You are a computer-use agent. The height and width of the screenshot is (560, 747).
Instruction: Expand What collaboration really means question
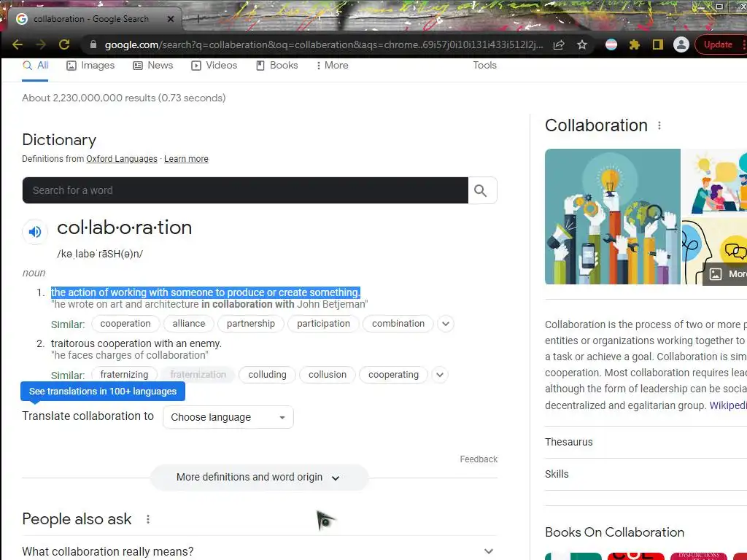click(x=260, y=551)
